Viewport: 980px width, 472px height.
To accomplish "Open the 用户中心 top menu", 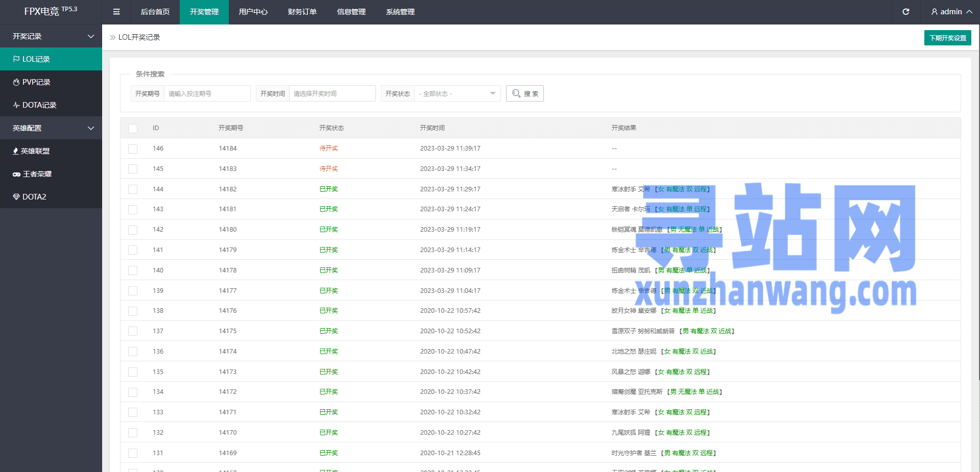I will (253, 12).
